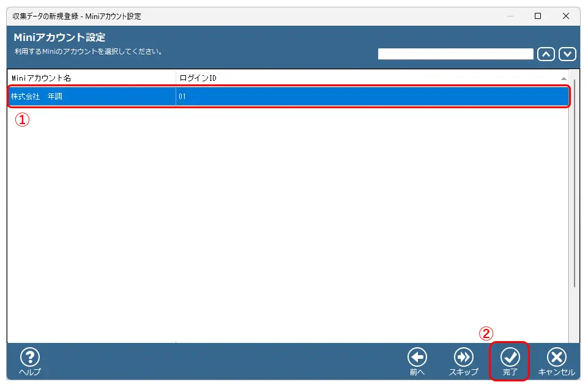Click the account search text field
This screenshot has width=588, height=390.
coord(455,54)
